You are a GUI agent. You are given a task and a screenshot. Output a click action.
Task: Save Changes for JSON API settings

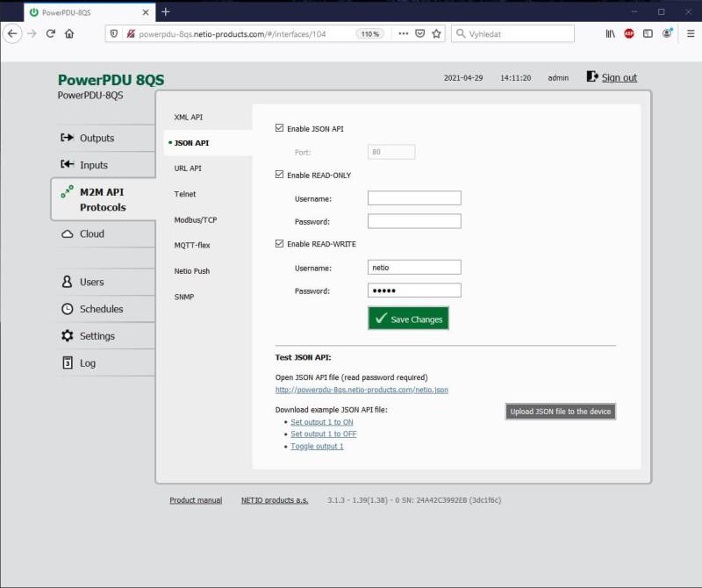(407, 318)
